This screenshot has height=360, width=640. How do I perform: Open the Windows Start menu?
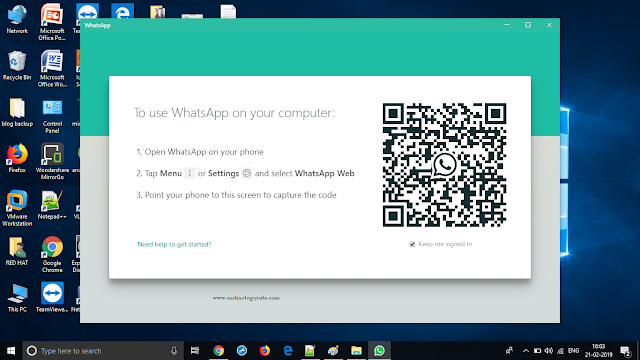click(x=11, y=351)
